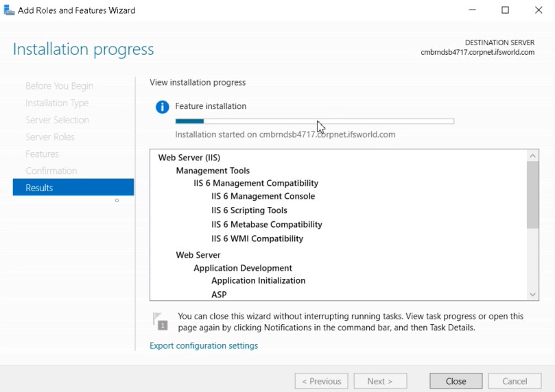Image resolution: width=555 pixels, height=392 pixels.
Task: Click the scroll down arrow of feature list
Action: 532,295
